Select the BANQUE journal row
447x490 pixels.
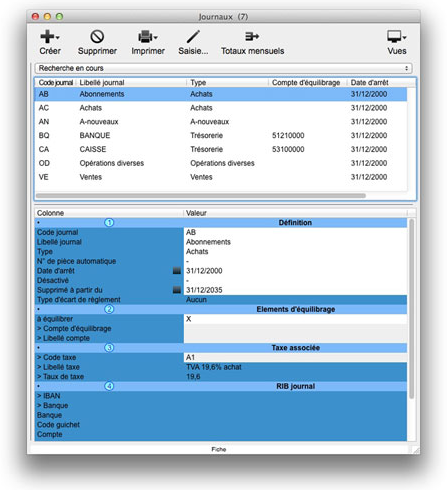[221, 135]
